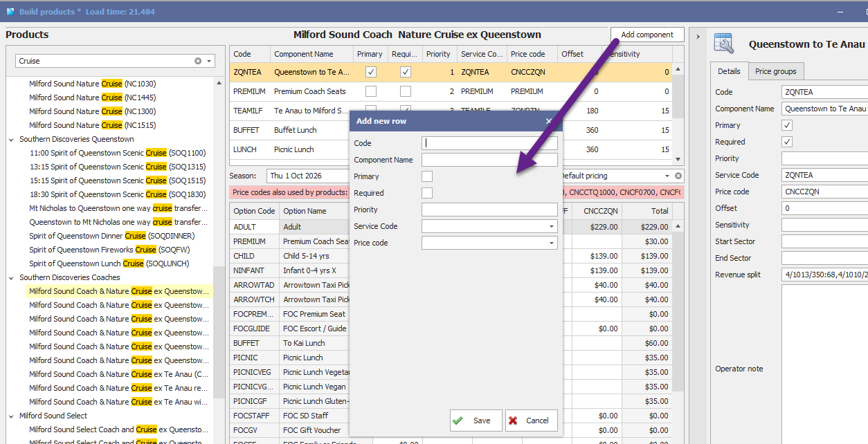Click the Build products app icon
The height and width of the screenshot is (444, 868).
[10, 12]
